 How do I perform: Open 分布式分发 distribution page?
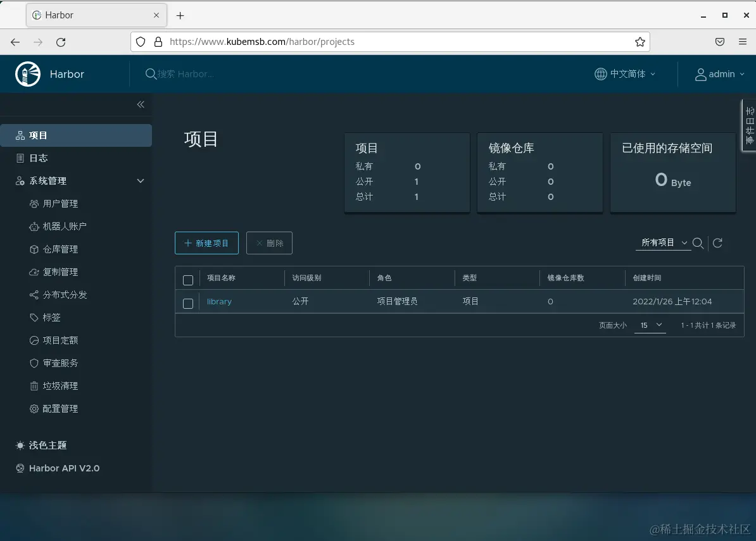(x=65, y=295)
